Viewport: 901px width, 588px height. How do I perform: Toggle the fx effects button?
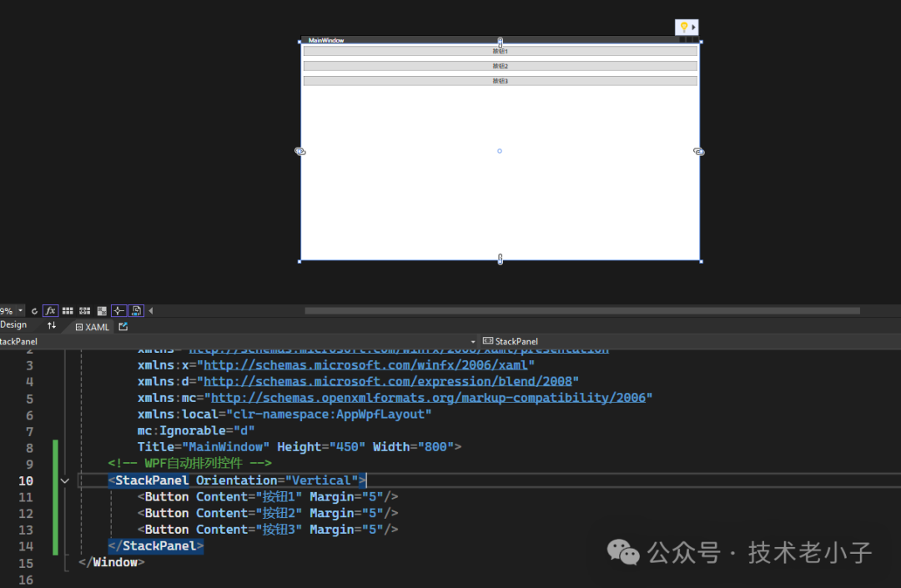coord(50,311)
